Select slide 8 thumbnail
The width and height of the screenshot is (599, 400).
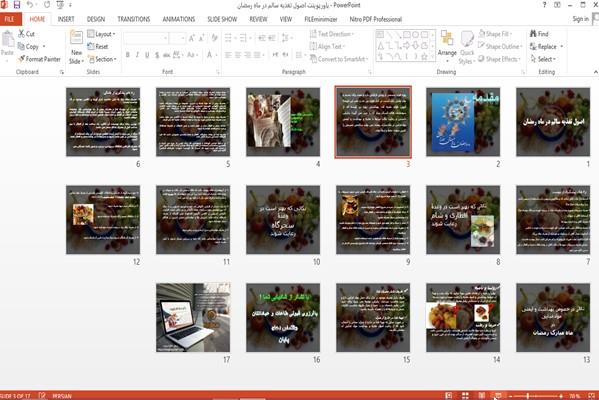(463, 220)
